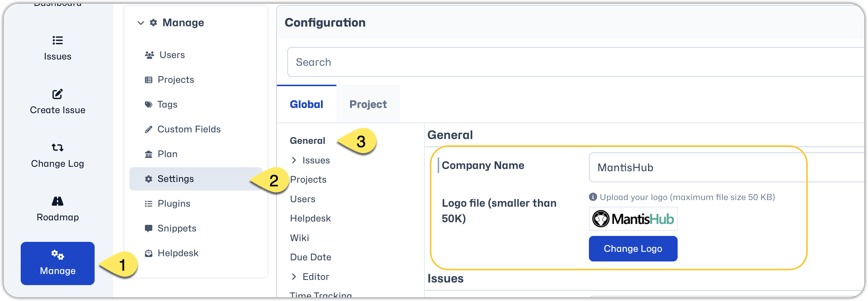The height and width of the screenshot is (301, 868).
Task: Open Roadmap label in left sidebar
Action: point(58,217)
